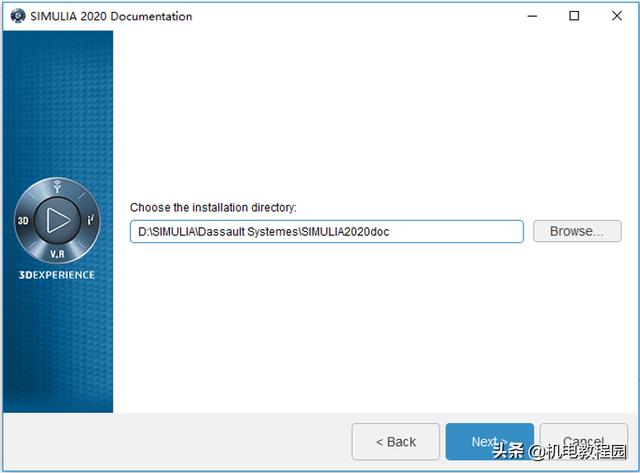
Task: Click the "Choose the installation directory:" label
Action: tap(213, 207)
